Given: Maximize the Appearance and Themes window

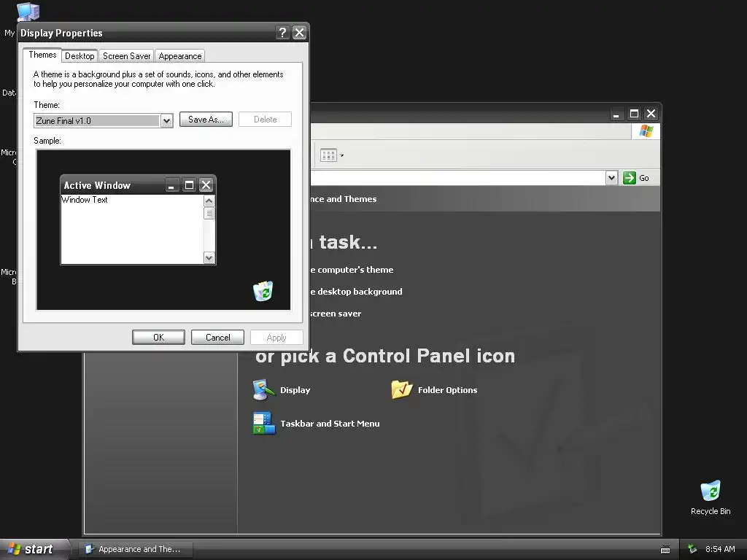Looking at the screenshot, I should [634, 114].
